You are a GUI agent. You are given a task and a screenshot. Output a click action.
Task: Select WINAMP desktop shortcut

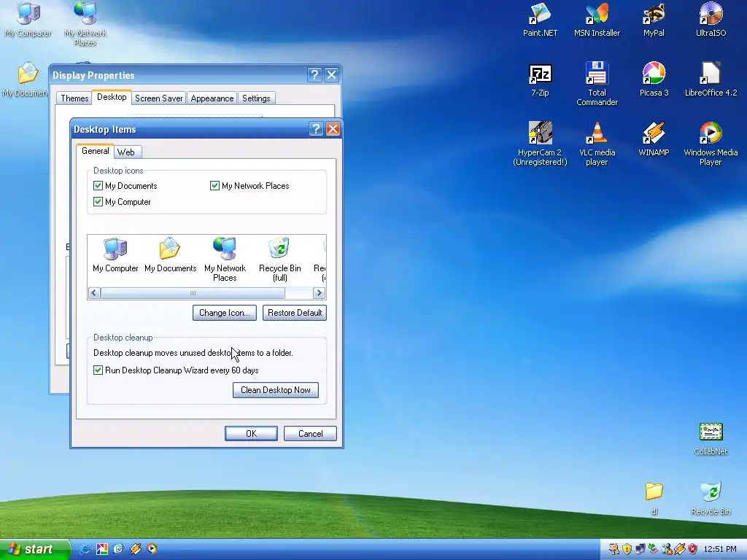pos(654,139)
